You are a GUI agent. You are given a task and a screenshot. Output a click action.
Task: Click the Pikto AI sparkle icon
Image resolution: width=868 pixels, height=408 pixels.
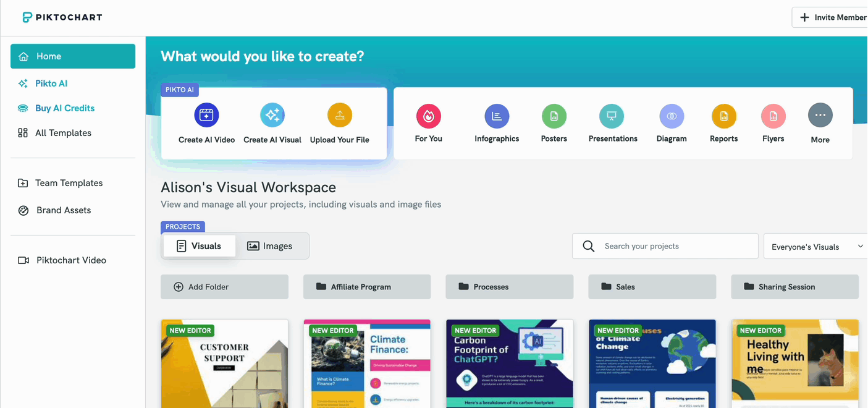23,83
